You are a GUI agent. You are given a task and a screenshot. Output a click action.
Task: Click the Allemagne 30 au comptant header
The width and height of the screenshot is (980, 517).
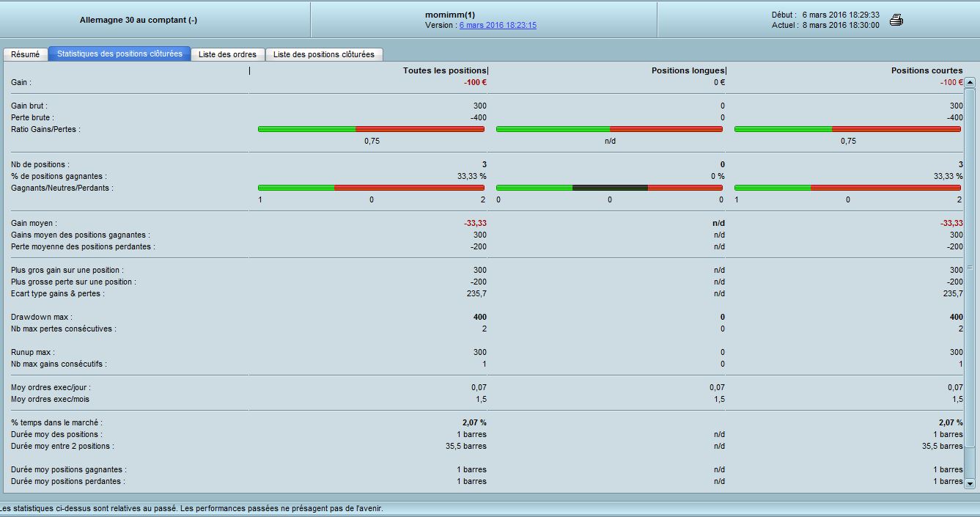139,21
